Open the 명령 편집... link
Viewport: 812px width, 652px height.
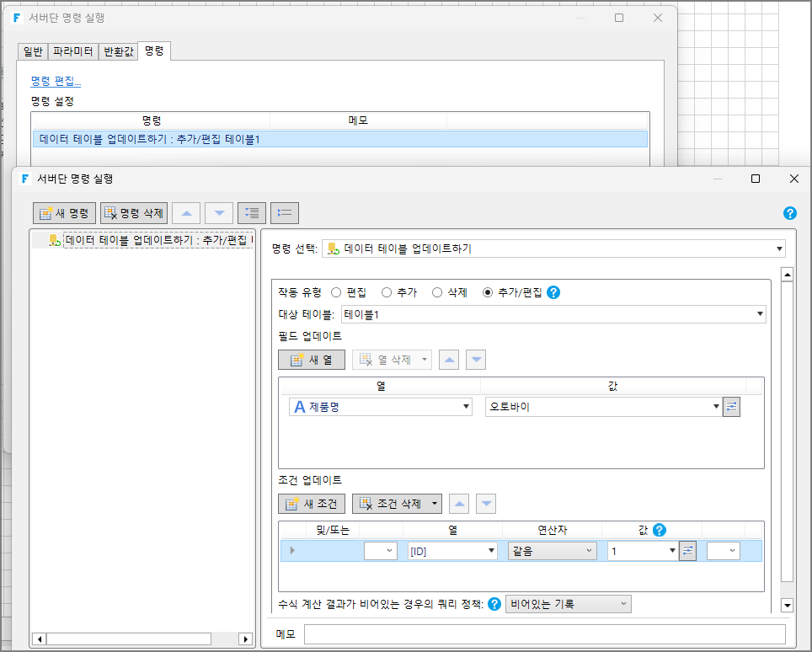[56, 81]
